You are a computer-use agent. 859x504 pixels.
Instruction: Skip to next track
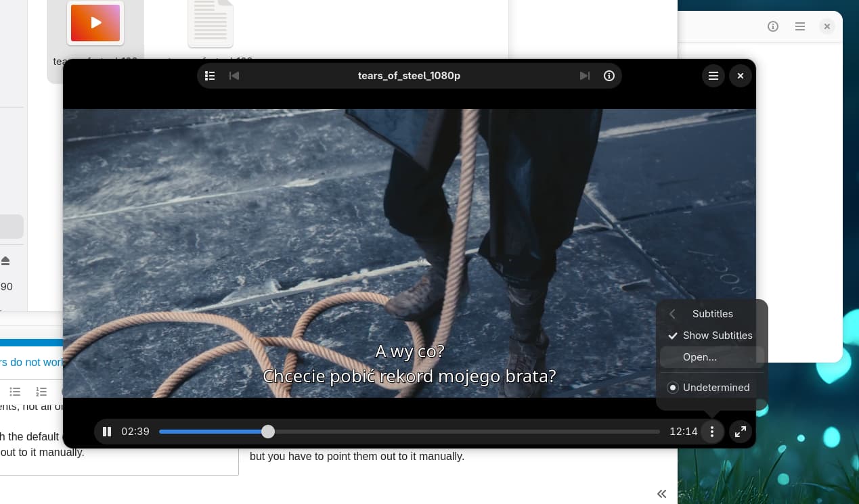tap(585, 76)
